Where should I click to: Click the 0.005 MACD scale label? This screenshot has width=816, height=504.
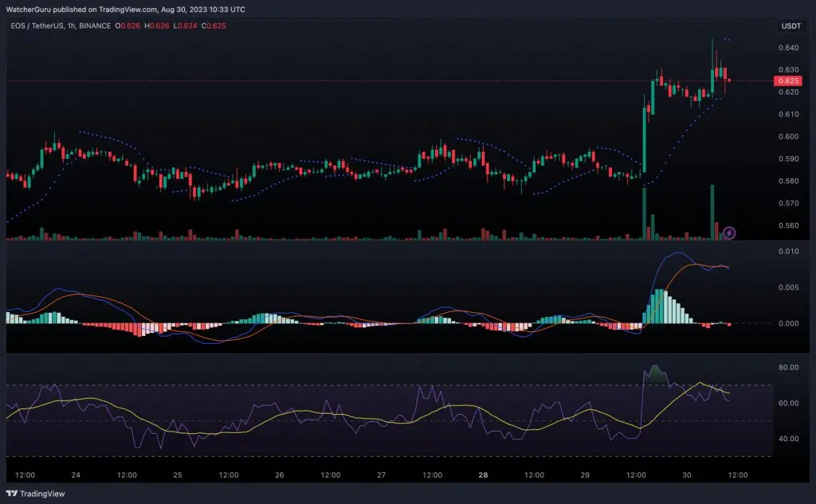coord(788,287)
